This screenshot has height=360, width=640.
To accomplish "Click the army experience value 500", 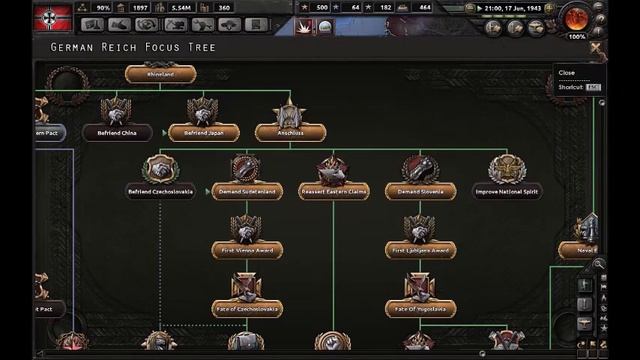I will [322, 7].
